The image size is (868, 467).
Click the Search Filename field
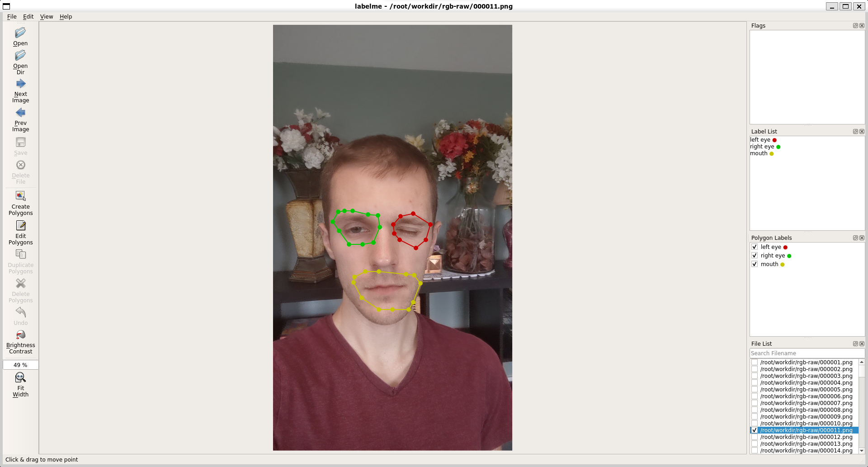point(807,353)
